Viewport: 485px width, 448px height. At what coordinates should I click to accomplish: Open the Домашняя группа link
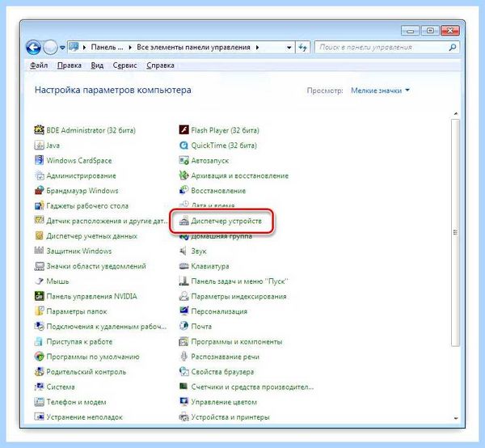221,236
